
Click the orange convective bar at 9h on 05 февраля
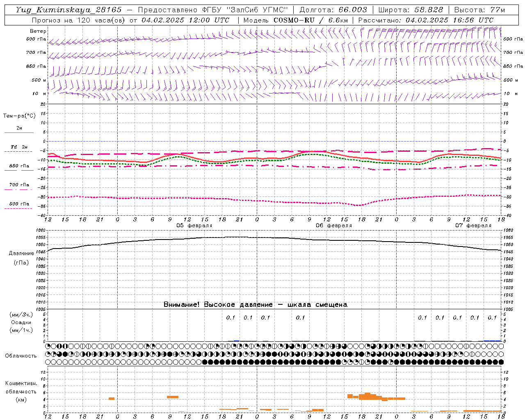[173, 397]
